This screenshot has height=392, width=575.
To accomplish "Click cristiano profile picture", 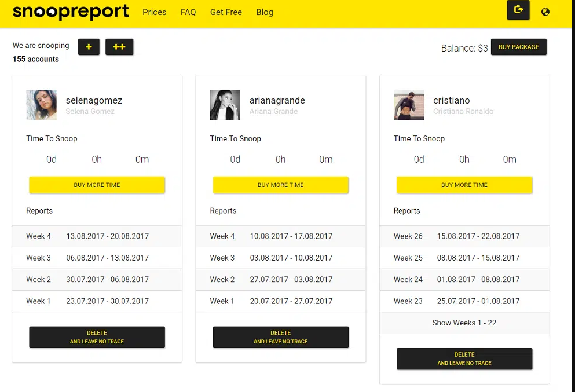I will pyautogui.click(x=409, y=105).
